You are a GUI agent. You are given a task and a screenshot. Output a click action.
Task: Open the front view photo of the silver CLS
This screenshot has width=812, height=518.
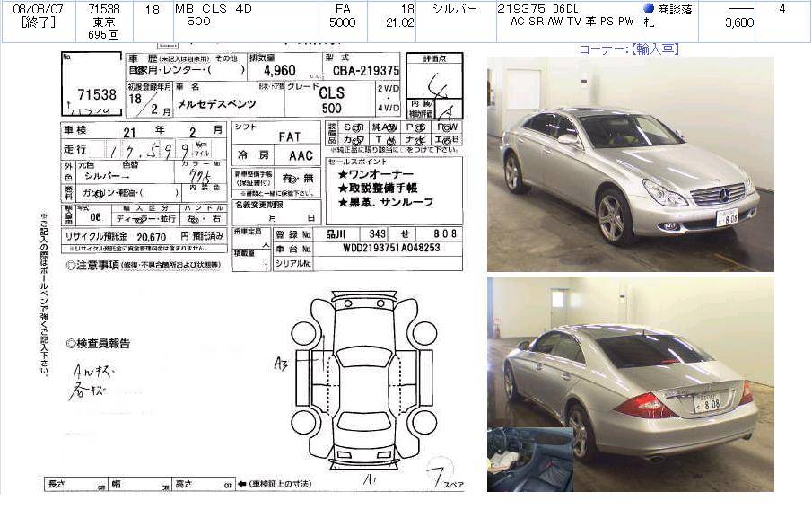pyautogui.click(x=630, y=164)
